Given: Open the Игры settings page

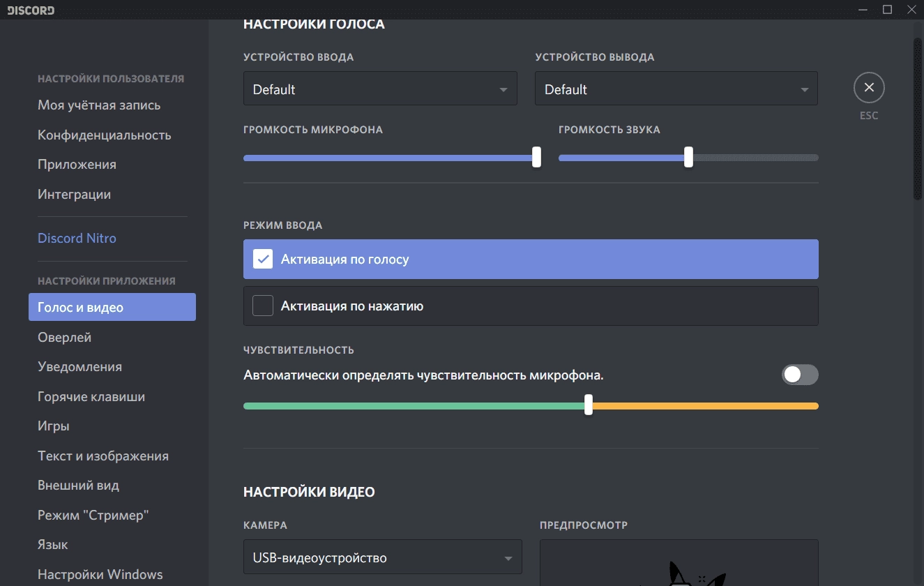Looking at the screenshot, I should pyautogui.click(x=53, y=426).
